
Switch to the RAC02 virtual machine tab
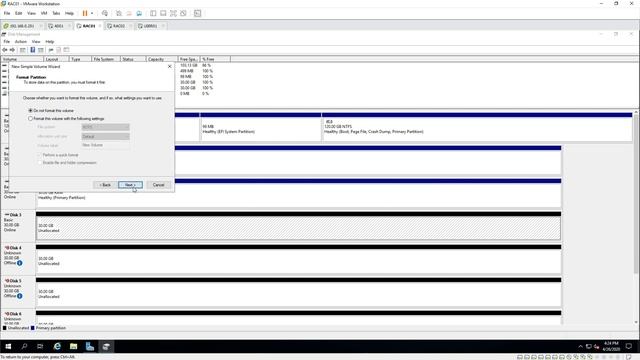click(x=119, y=26)
